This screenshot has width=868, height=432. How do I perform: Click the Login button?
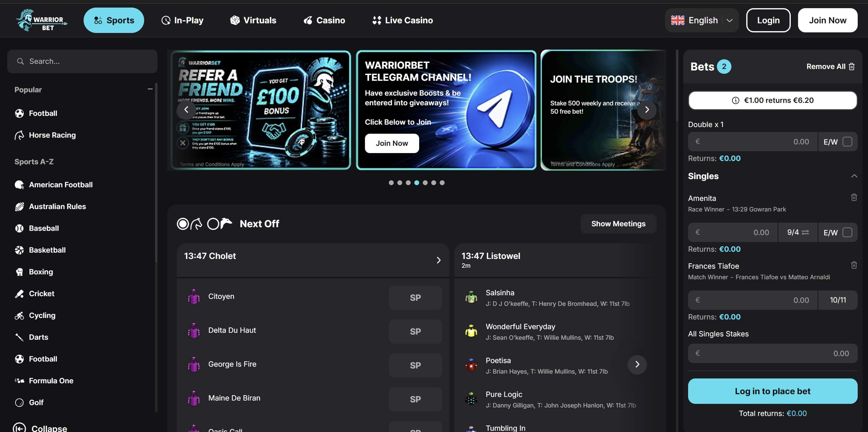tap(768, 20)
